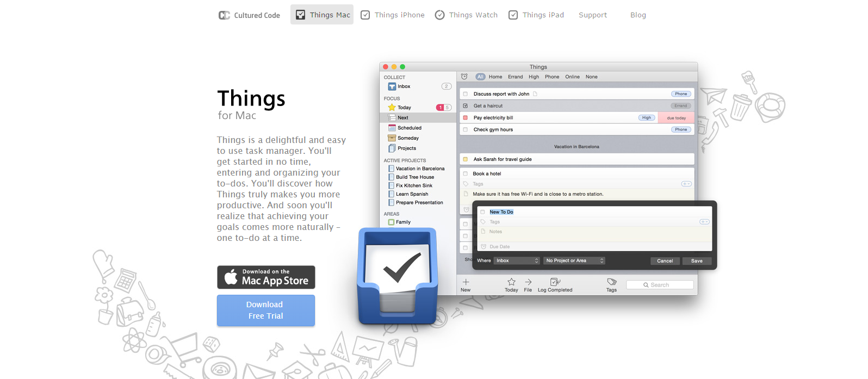Click the note icon next to Discuss report with John
868x379 pixels.
click(x=535, y=94)
